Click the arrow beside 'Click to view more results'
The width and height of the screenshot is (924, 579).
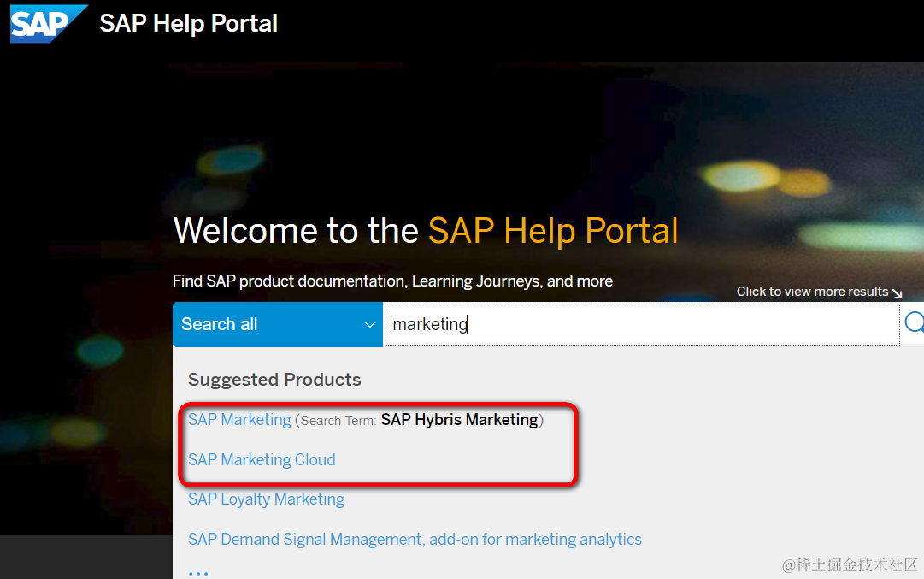[x=897, y=292]
